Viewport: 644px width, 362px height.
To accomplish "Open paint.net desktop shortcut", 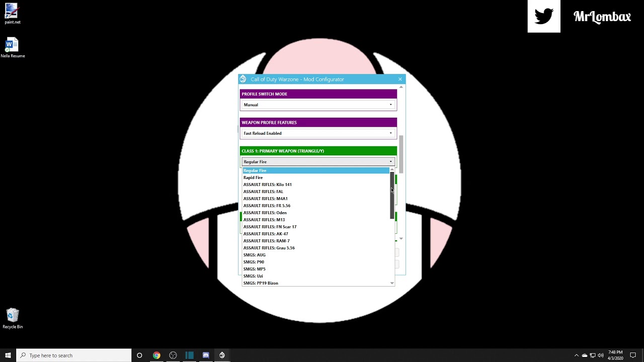I will coord(12,14).
